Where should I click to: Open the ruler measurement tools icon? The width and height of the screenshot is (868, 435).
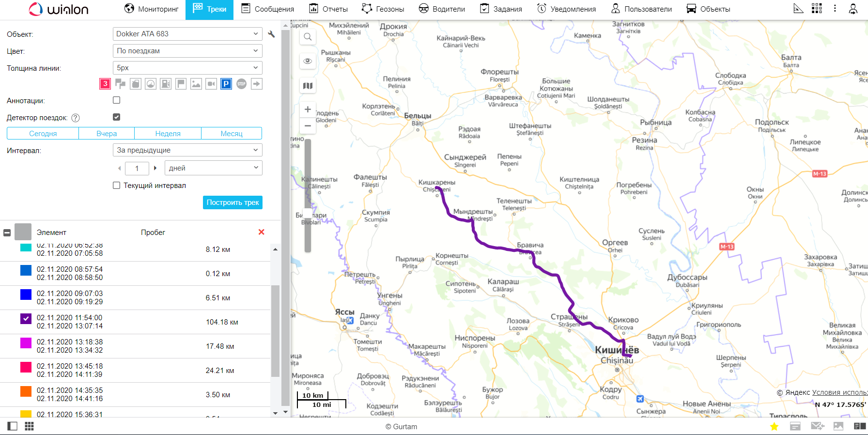click(798, 9)
